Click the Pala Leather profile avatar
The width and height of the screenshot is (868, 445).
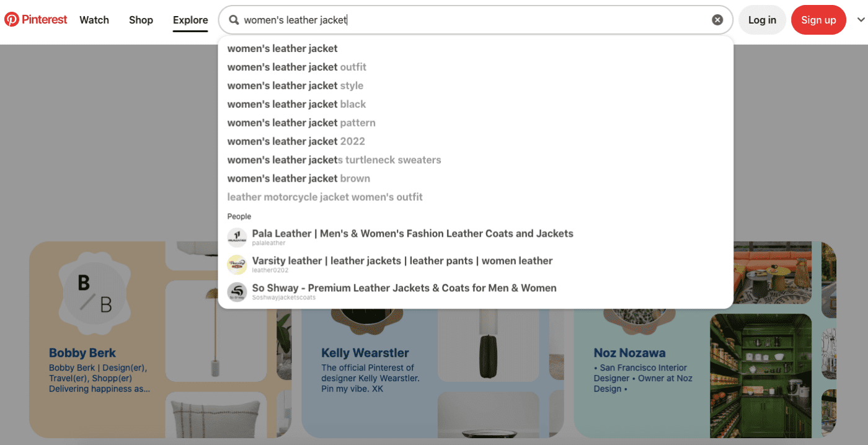237,237
